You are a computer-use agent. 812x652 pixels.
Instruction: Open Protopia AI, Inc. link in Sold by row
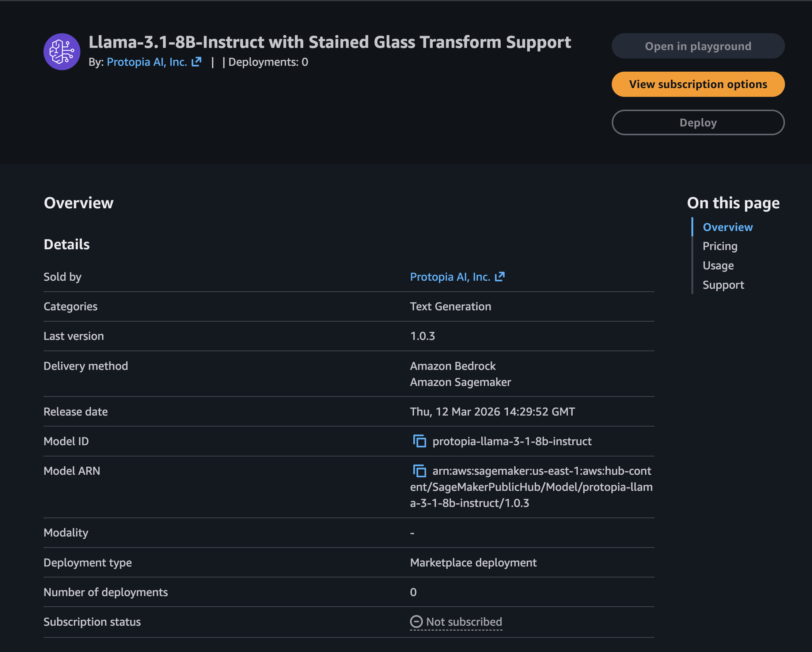pos(450,277)
